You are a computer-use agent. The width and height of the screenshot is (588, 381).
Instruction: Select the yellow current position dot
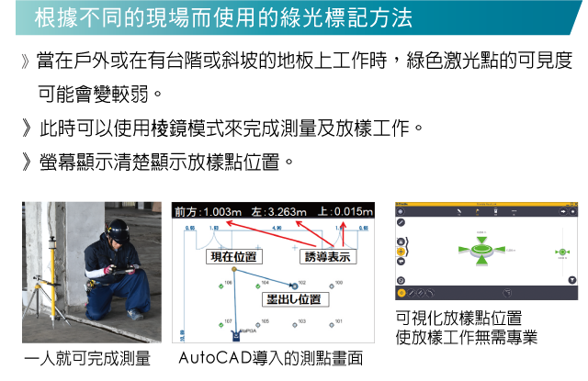point(234,269)
